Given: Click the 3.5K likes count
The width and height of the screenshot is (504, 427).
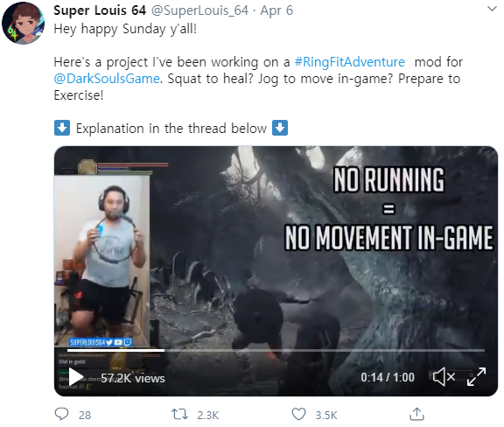Looking at the screenshot, I should point(326,415).
